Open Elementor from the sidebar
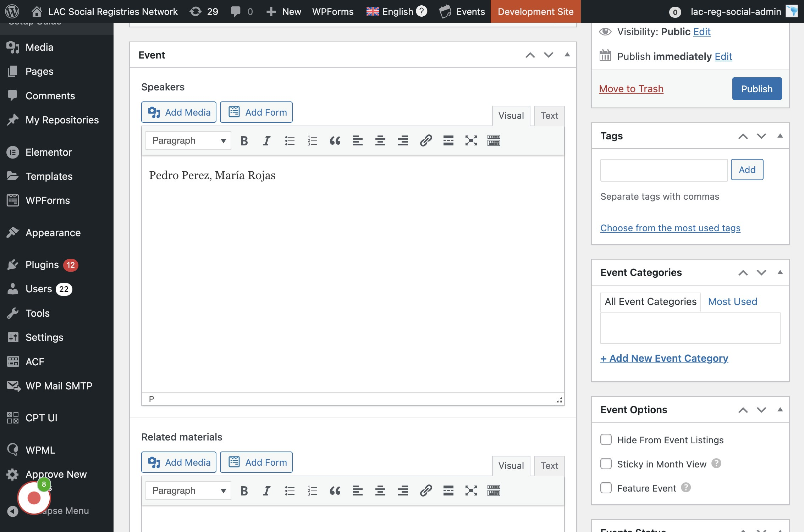Viewport: 804px width, 532px height. 49,152
